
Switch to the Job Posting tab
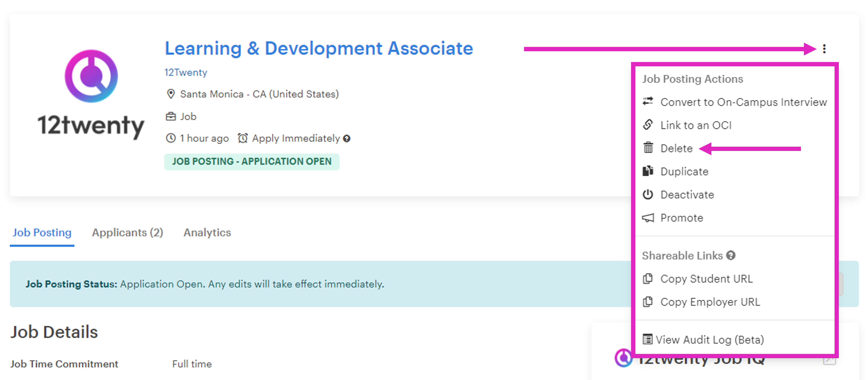42,233
